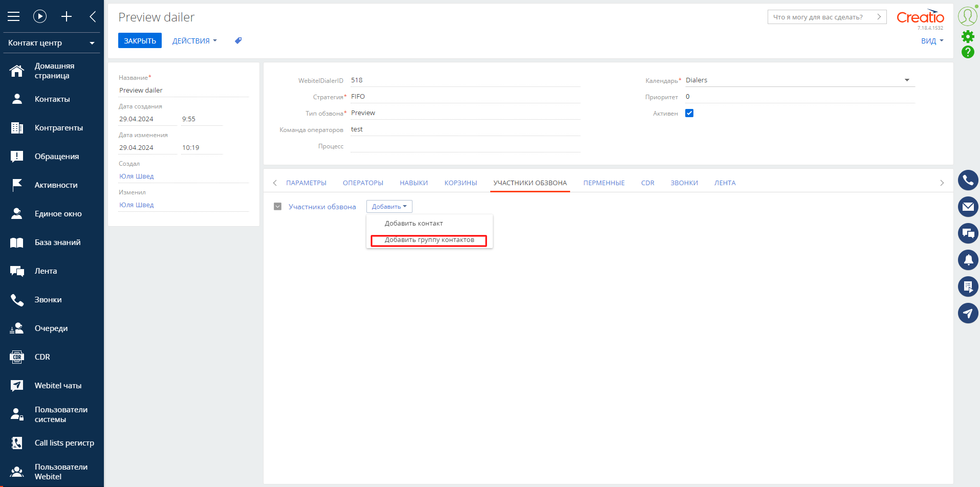The width and height of the screenshot is (980, 487).
Task: Open the user profile avatar icon
Action: coord(968,16)
